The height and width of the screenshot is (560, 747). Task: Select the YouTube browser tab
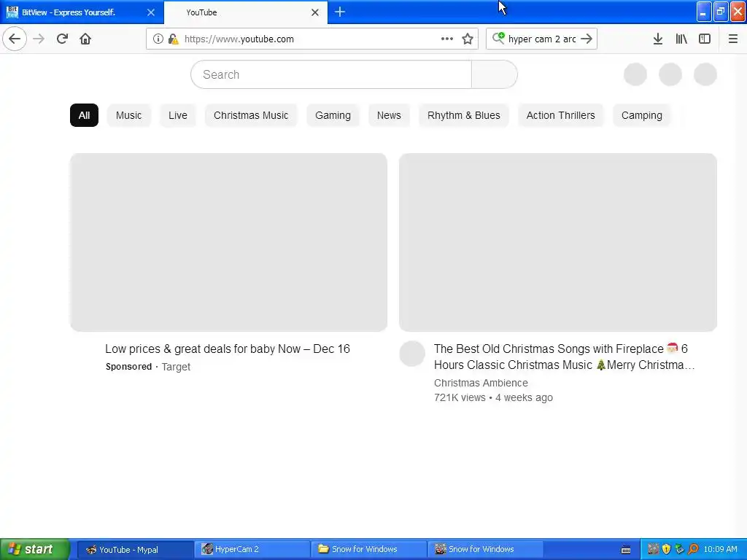click(x=246, y=12)
